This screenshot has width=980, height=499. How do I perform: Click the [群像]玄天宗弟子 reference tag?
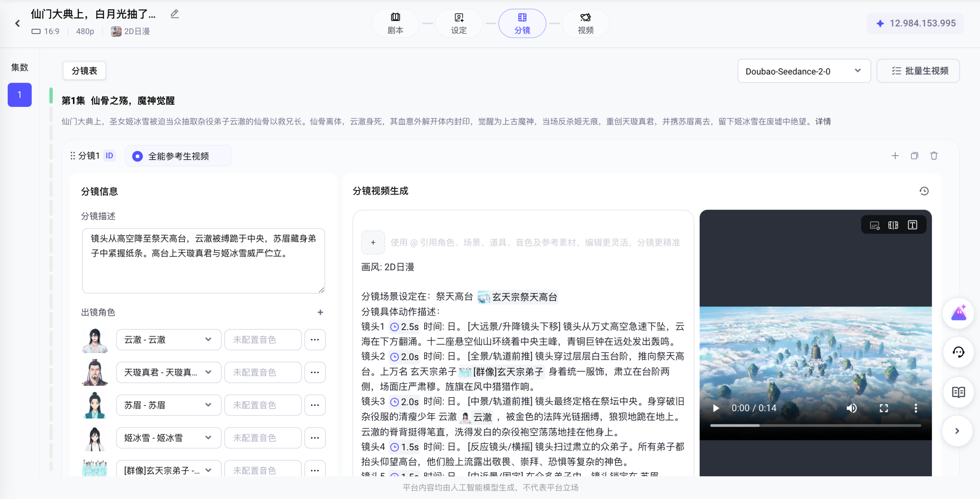[x=501, y=371]
